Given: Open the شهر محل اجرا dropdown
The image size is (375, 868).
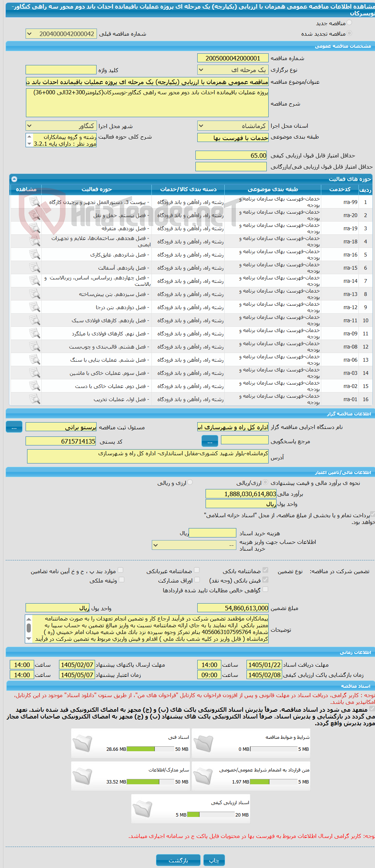Looking at the screenshot, I should click(x=61, y=126).
